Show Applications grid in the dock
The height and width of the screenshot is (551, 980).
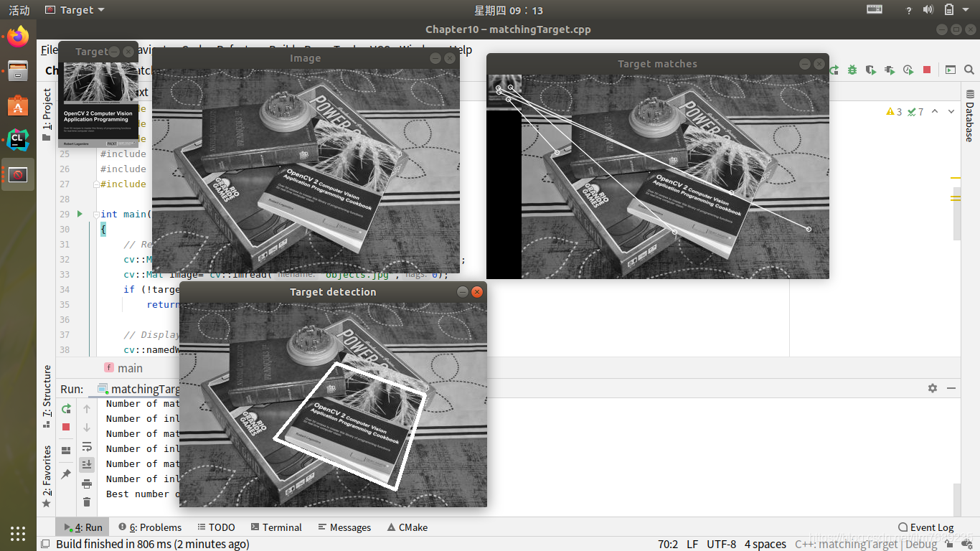click(x=18, y=533)
